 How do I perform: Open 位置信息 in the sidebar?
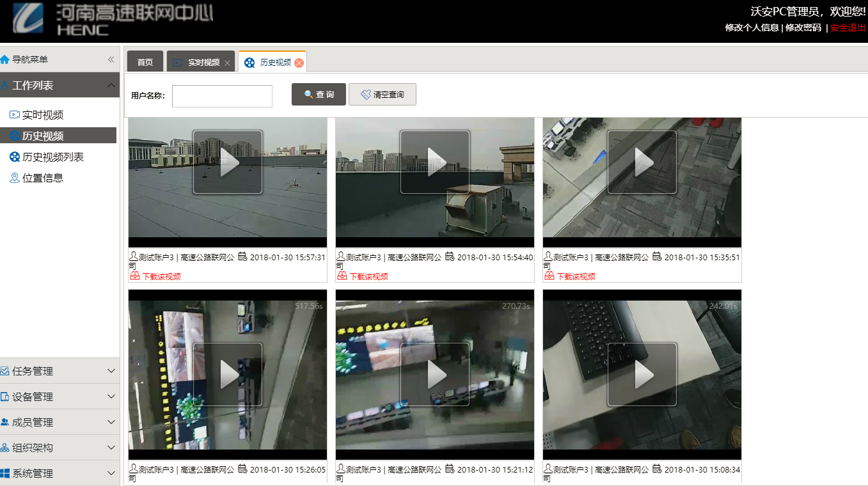point(42,178)
